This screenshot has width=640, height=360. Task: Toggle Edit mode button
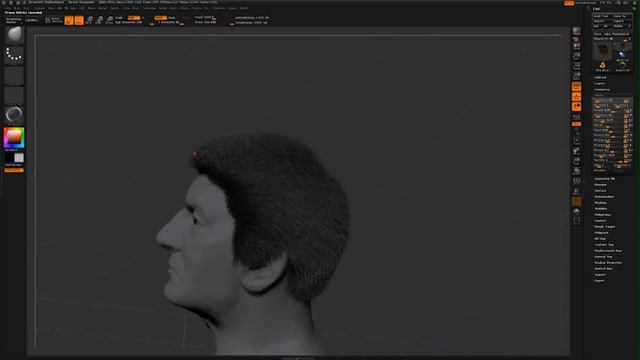pyautogui.click(x=69, y=20)
